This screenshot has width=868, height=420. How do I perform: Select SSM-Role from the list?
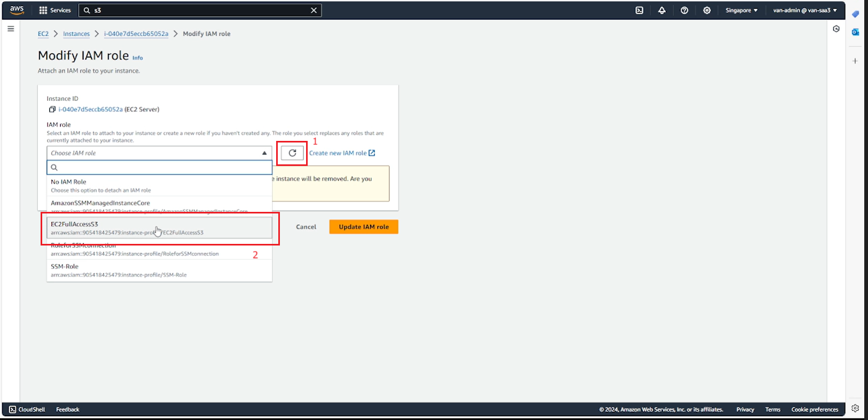click(159, 271)
